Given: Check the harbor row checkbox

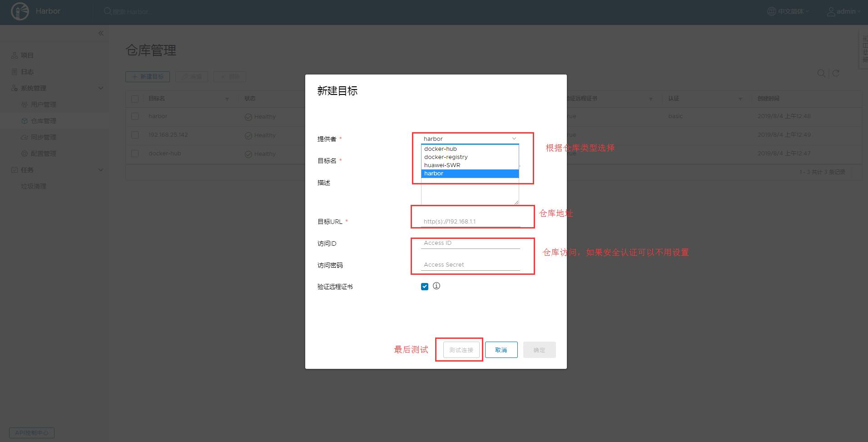Looking at the screenshot, I should click(135, 116).
